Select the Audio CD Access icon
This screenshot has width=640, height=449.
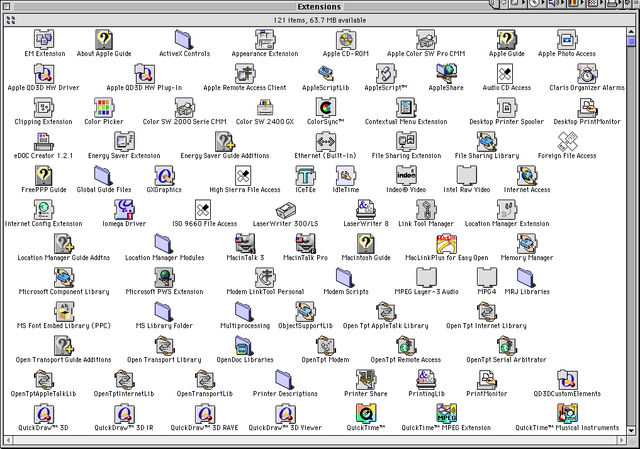tap(506, 73)
